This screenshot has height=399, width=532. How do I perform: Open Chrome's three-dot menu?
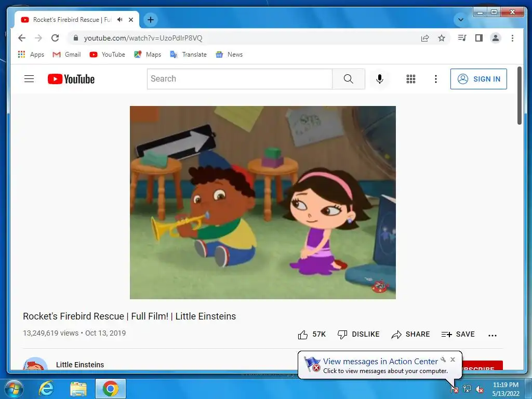[x=512, y=38]
